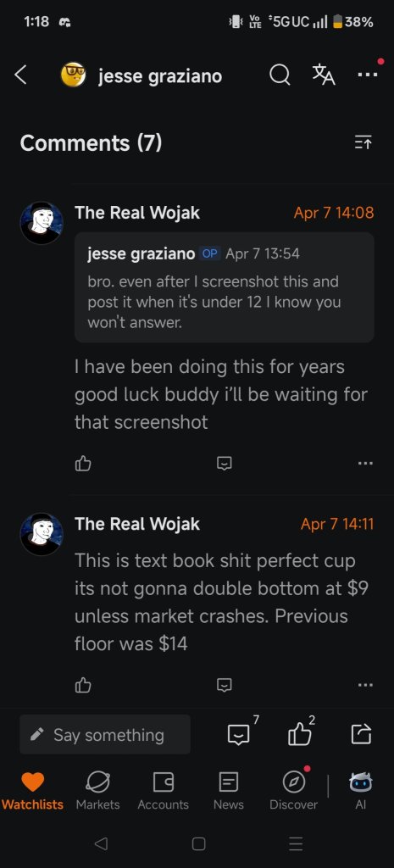
Task: Tap the Say something input field
Action: [105, 734]
